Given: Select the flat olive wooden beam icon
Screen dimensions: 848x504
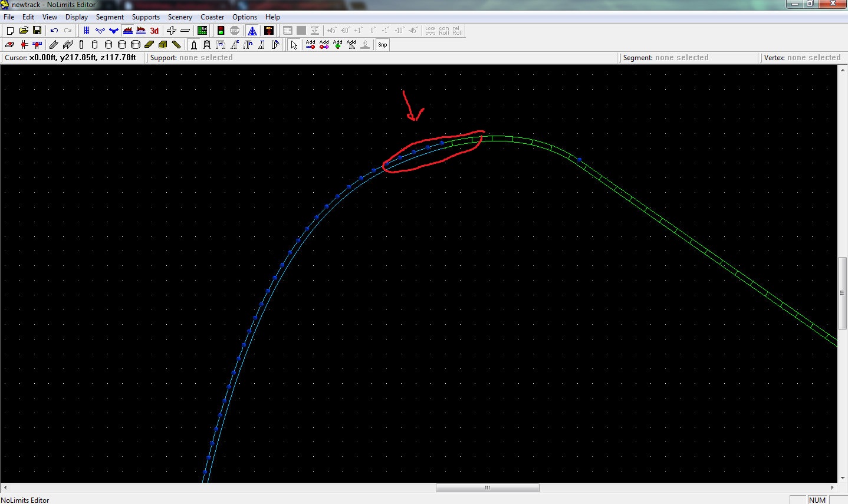Looking at the screenshot, I should tap(149, 45).
